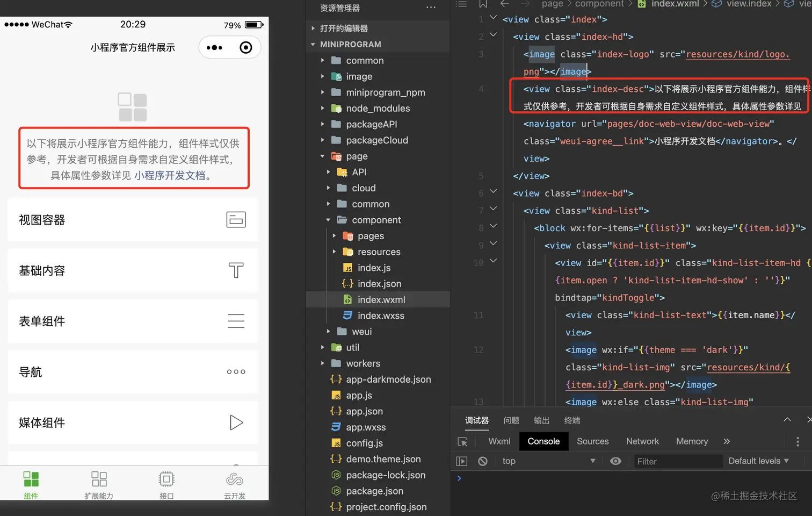Switch to the 扩展能力 bottom tab
The image size is (812, 516).
click(x=99, y=485)
